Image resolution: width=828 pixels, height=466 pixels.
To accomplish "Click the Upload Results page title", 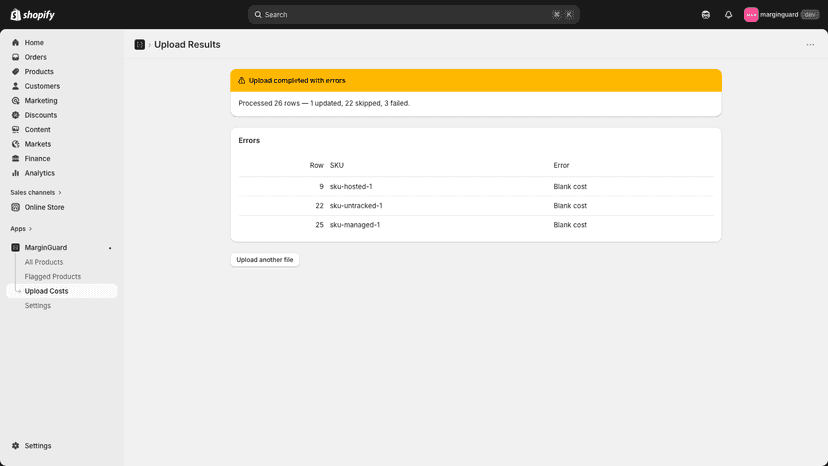I will (x=187, y=45).
